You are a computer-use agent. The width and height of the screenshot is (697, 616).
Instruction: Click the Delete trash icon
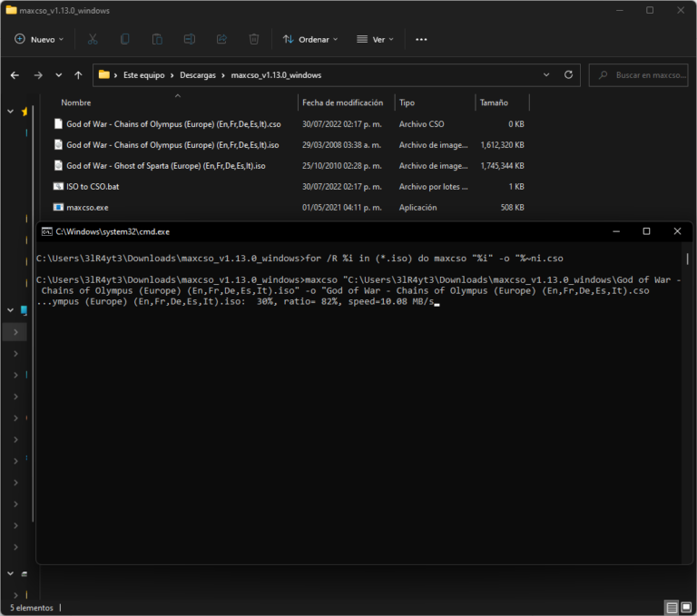[x=254, y=40]
